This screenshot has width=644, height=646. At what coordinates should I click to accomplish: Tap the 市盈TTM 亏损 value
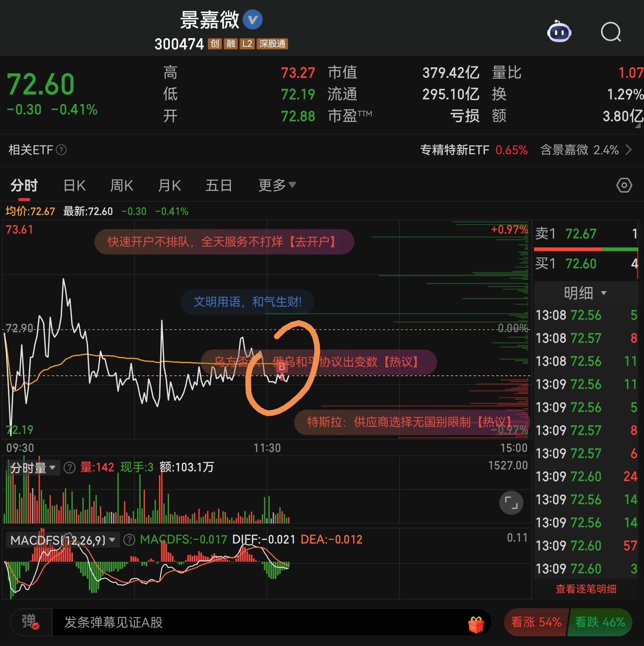pos(465,116)
